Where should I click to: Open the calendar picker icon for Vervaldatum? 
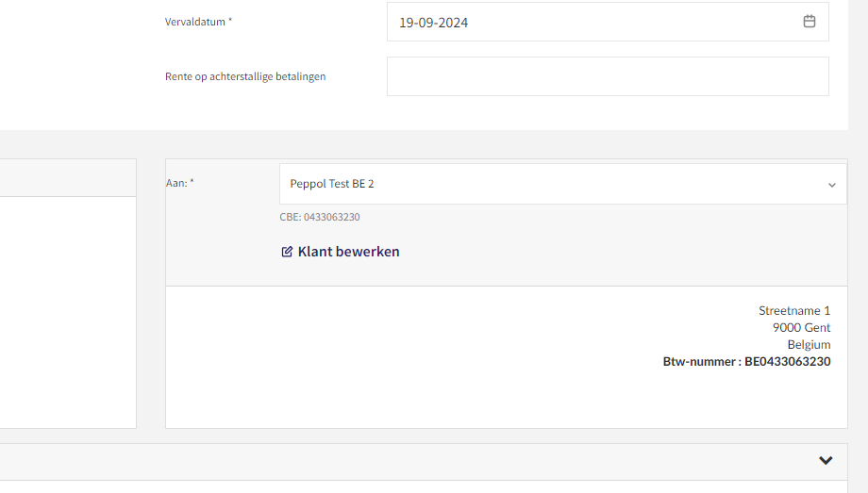(809, 22)
